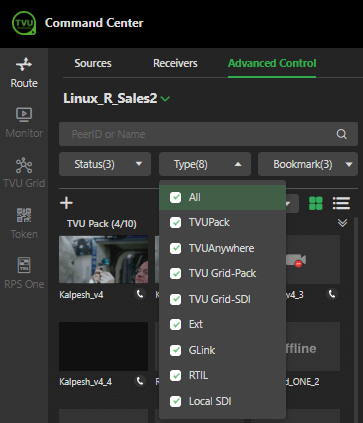Click the offline camera icon thumbnail

(x=296, y=260)
